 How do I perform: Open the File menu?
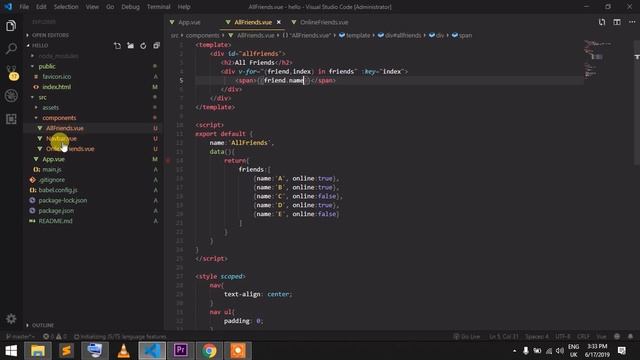coord(24,7)
